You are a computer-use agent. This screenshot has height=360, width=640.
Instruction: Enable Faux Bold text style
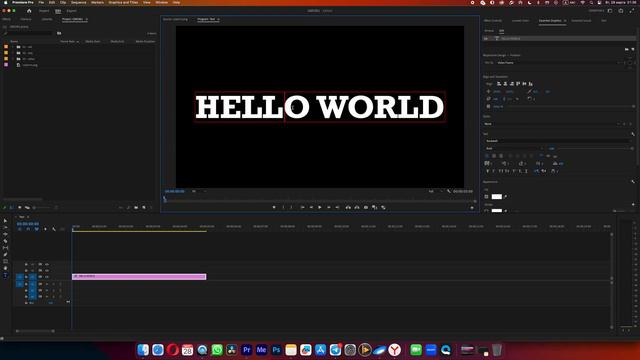pyautogui.click(x=488, y=171)
